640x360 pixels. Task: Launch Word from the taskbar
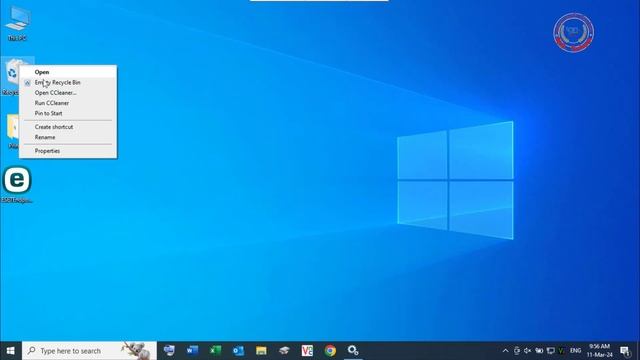pyautogui.click(x=192, y=351)
